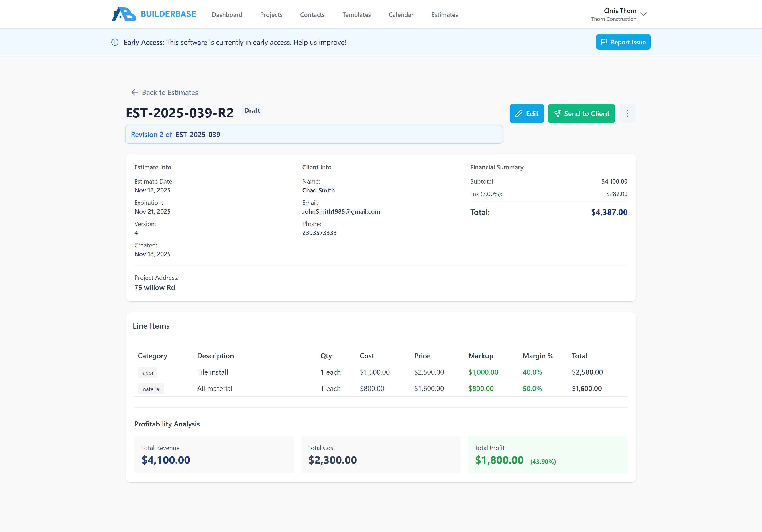This screenshot has width=762, height=532.
Task: Click the flag icon on Report Issue button
Action: [x=605, y=42]
